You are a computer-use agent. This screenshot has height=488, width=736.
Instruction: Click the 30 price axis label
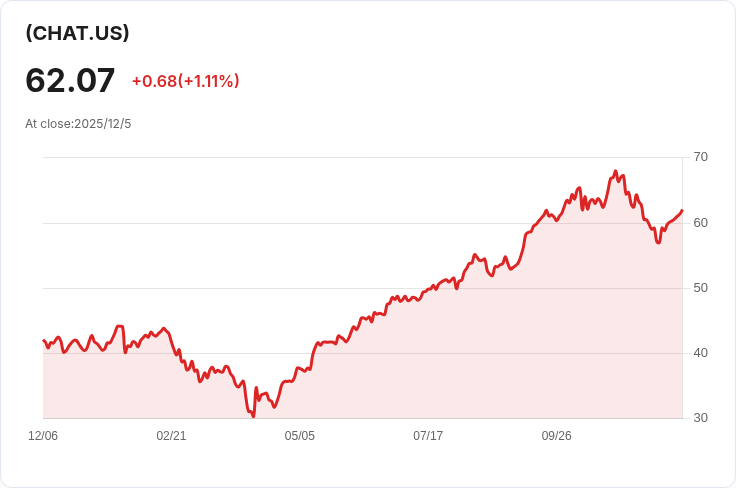pyautogui.click(x=700, y=418)
